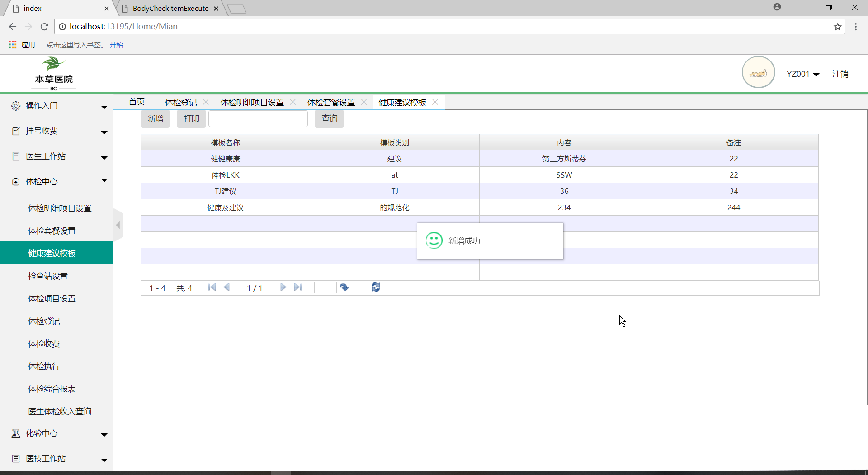Focus the template search input field
The height and width of the screenshot is (475, 868).
258,119
